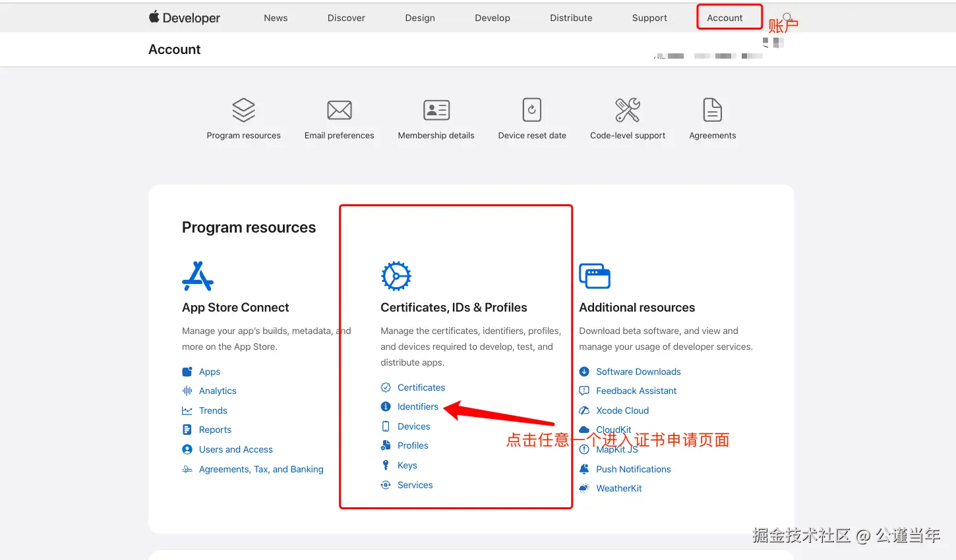Open the search magnifier icon
The width and height of the screenshot is (956, 560).
click(787, 17)
